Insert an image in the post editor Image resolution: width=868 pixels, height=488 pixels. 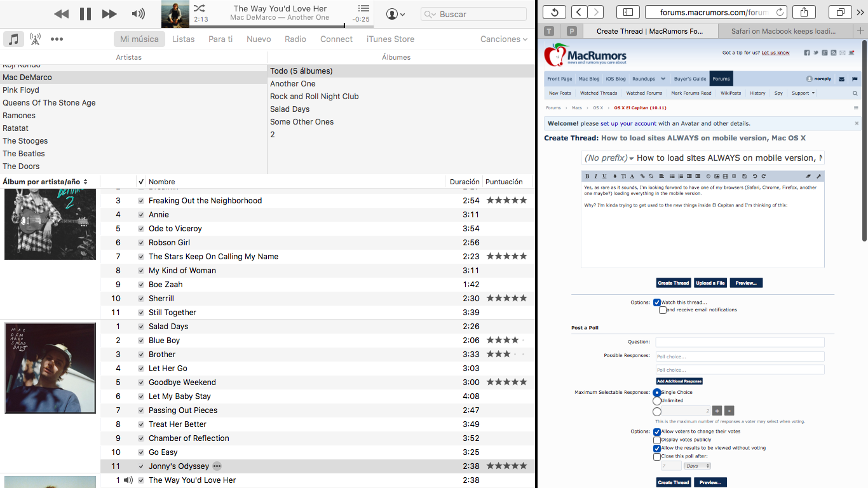point(717,176)
